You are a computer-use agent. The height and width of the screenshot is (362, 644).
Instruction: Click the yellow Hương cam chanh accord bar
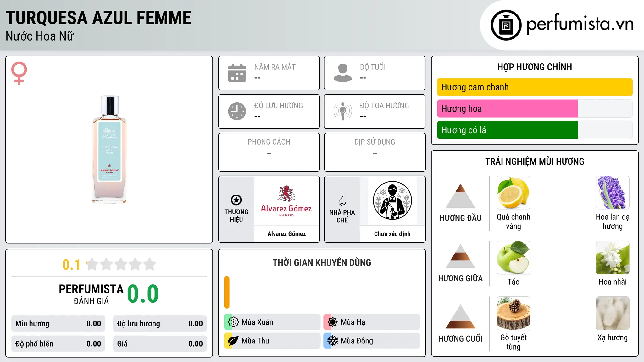535,87
